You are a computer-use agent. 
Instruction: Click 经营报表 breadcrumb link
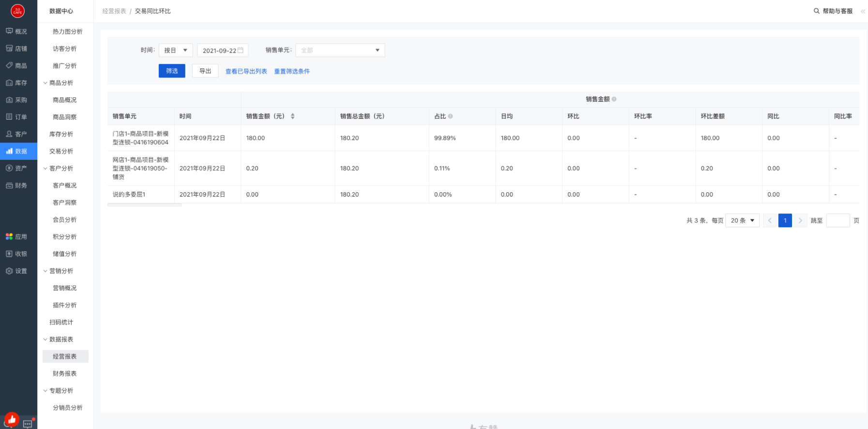pos(114,11)
